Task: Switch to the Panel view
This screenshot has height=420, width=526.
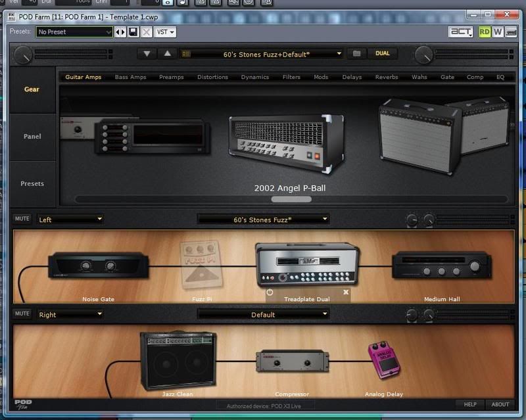Action: tap(32, 137)
